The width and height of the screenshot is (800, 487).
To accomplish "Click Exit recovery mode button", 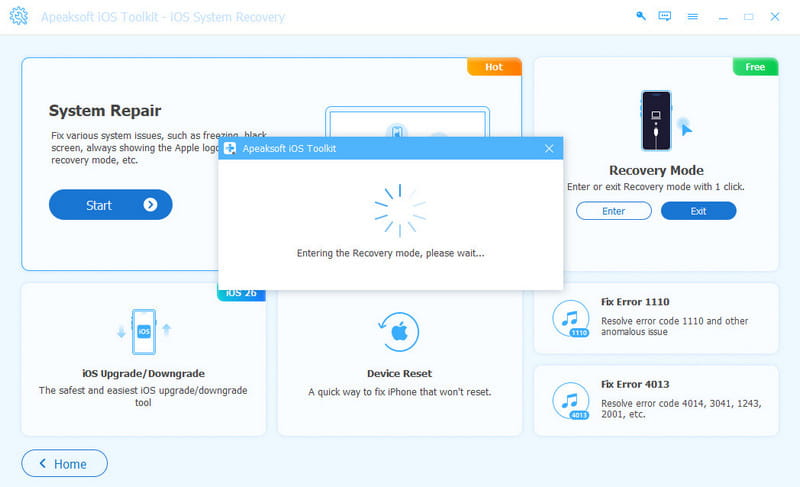I will [698, 211].
